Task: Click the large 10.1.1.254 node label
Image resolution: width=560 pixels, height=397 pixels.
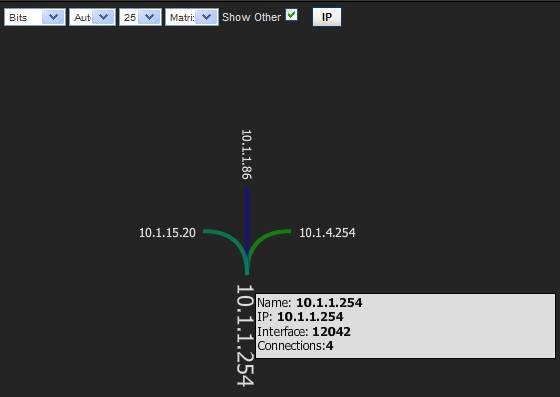Action: [x=245, y=335]
